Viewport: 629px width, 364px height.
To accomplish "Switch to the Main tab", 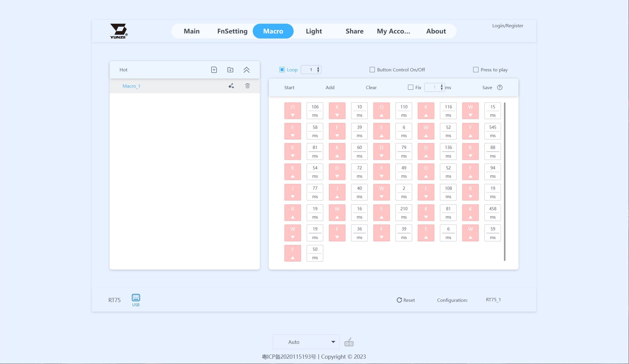I will click(192, 31).
